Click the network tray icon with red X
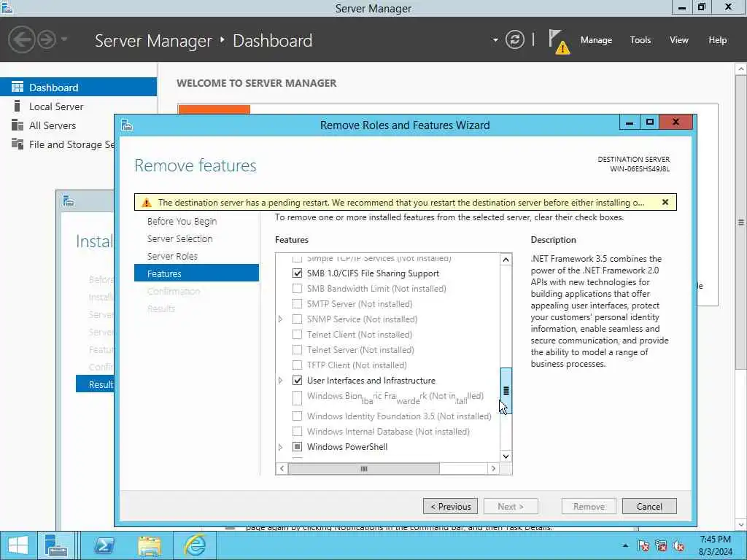 (x=661, y=545)
